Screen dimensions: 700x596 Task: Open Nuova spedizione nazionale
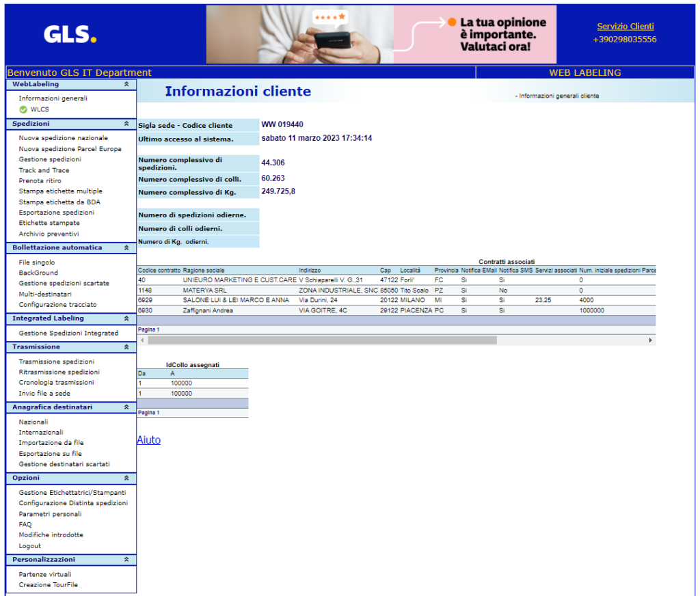pos(63,138)
